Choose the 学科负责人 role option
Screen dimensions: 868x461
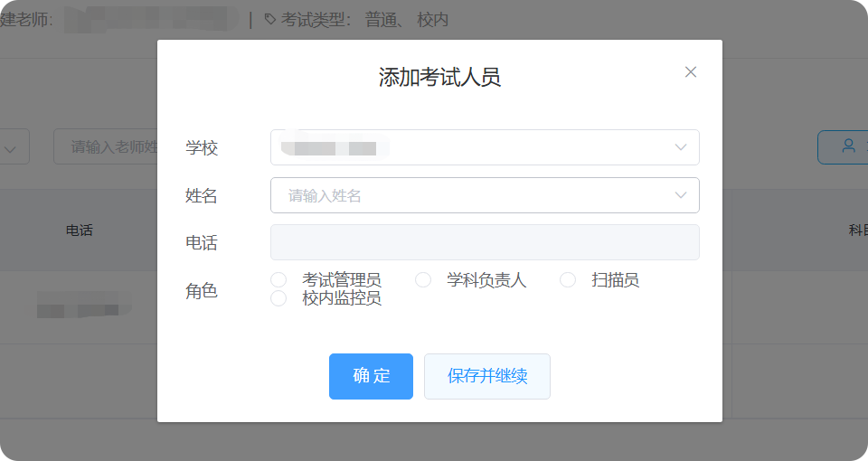click(x=423, y=280)
